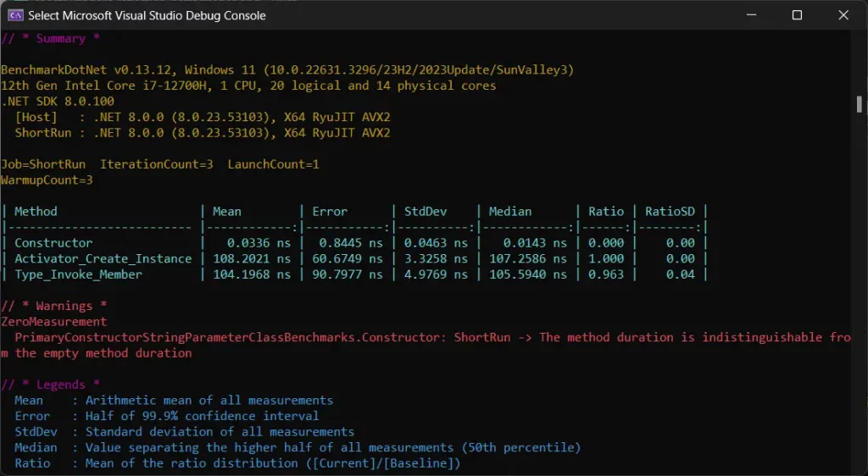Click the 'BenchmarkDotNet v0.13.12' text

click(89, 69)
